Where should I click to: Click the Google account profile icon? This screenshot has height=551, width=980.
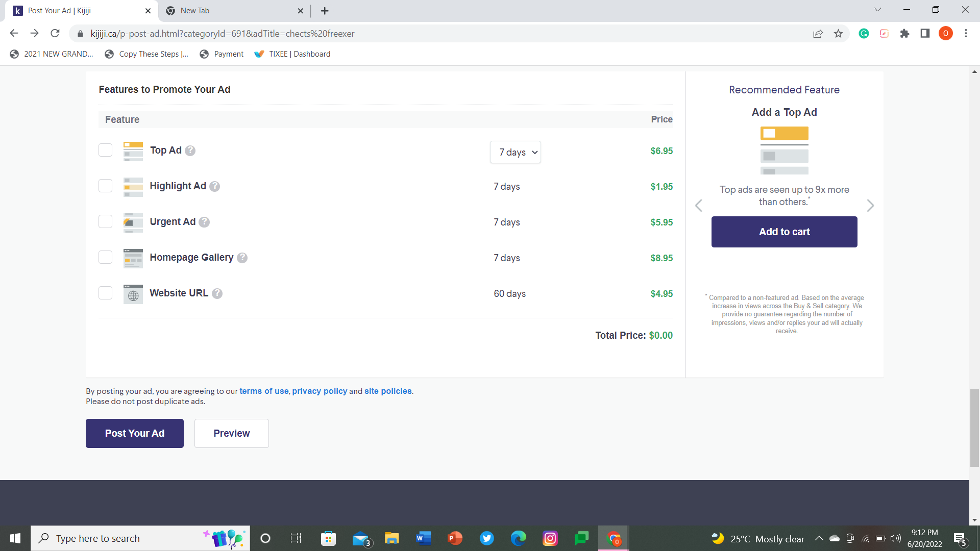pos(946,33)
